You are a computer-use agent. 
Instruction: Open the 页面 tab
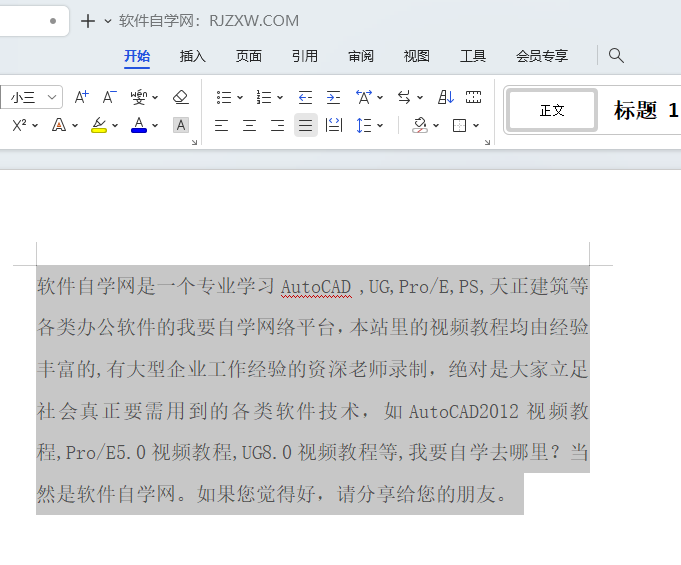tap(249, 56)
